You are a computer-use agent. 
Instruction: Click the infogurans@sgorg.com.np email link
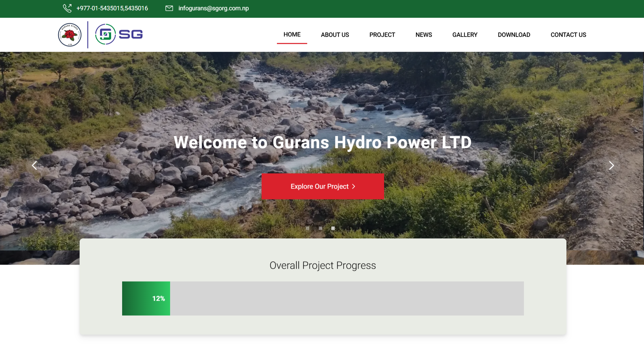coord(213,8)
